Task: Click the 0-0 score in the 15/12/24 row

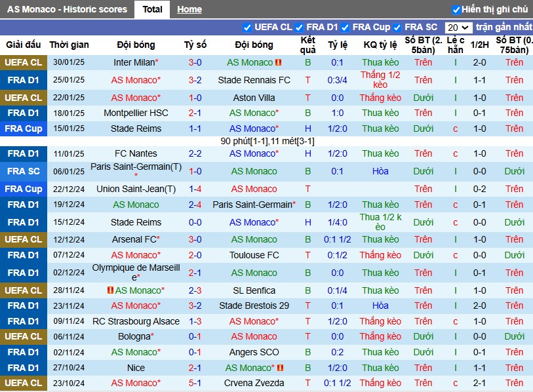Action: click(195, 222)
